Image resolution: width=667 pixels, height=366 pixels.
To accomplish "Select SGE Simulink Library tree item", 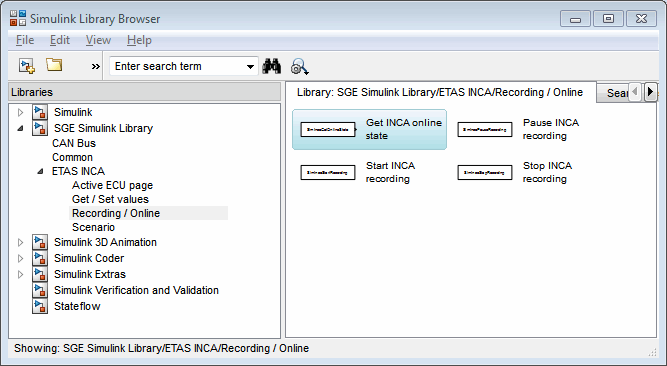I will [103, 128].
